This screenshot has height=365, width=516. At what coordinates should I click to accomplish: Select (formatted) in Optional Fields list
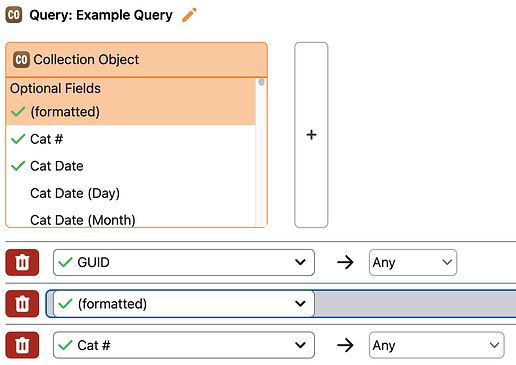[x=131, y=112]
